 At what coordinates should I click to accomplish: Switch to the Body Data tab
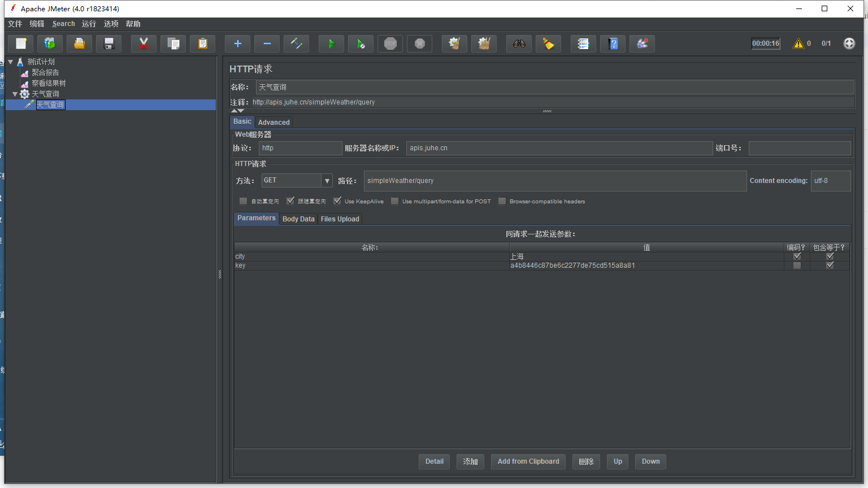pos(298,219)
